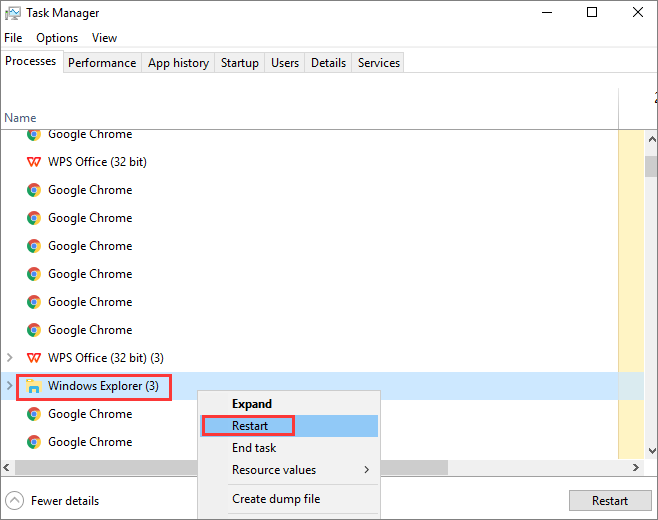The image size is (658, 520).
Task: Click the WPS Office (32 bit) (3) icon
Action: tap(34, 358)
